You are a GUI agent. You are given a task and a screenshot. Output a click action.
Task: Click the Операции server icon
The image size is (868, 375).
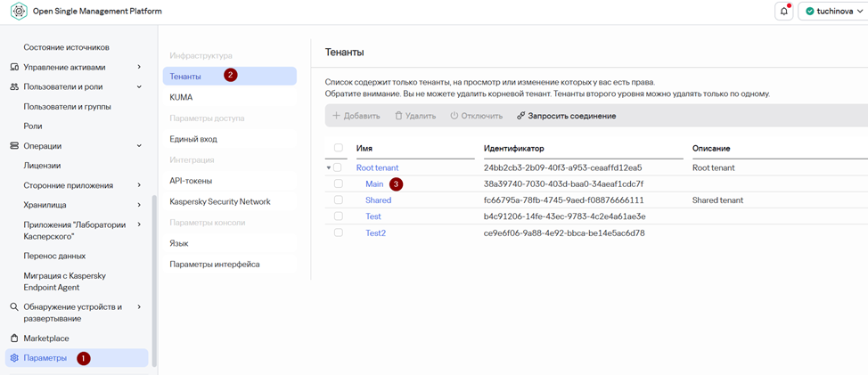(15, 146)
